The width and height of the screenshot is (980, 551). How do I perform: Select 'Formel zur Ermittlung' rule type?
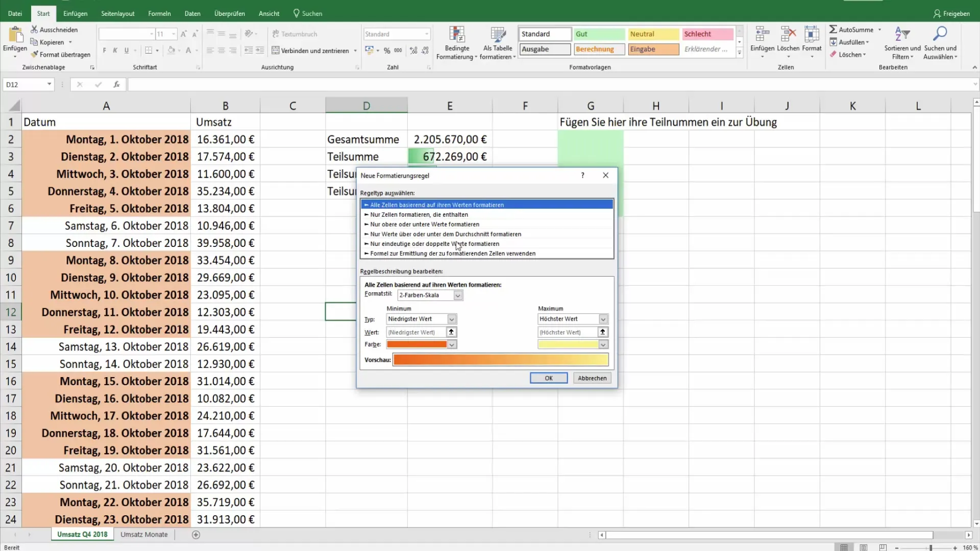(487, 253)
